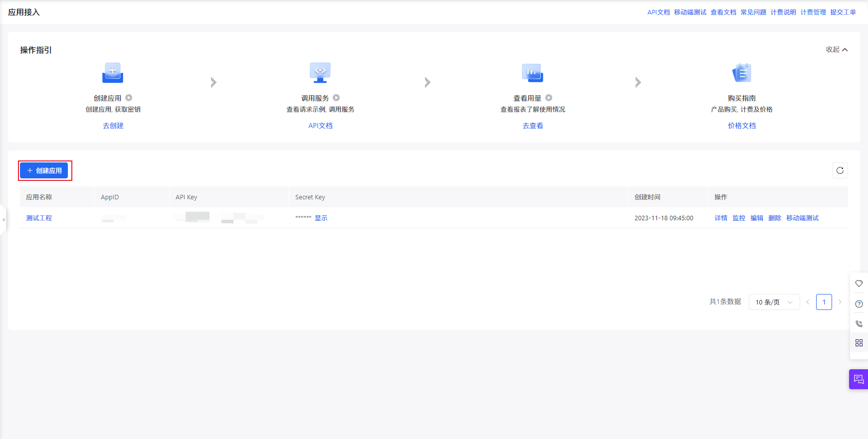Image resolution: width=868 pixels, height=439 pixels.
Task: Click the 购买指南 step title
Action: [x=742, y=98]
